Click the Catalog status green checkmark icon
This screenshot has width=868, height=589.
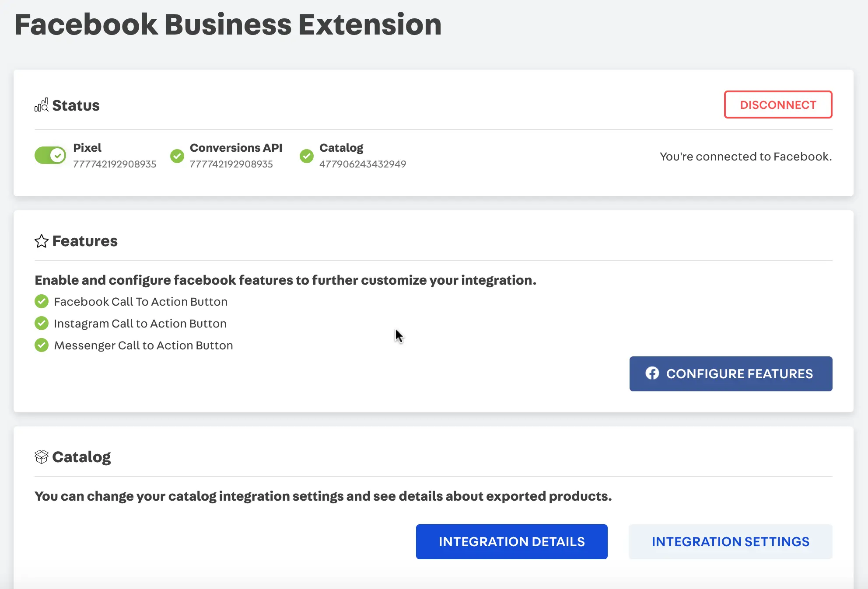[307, 156]
